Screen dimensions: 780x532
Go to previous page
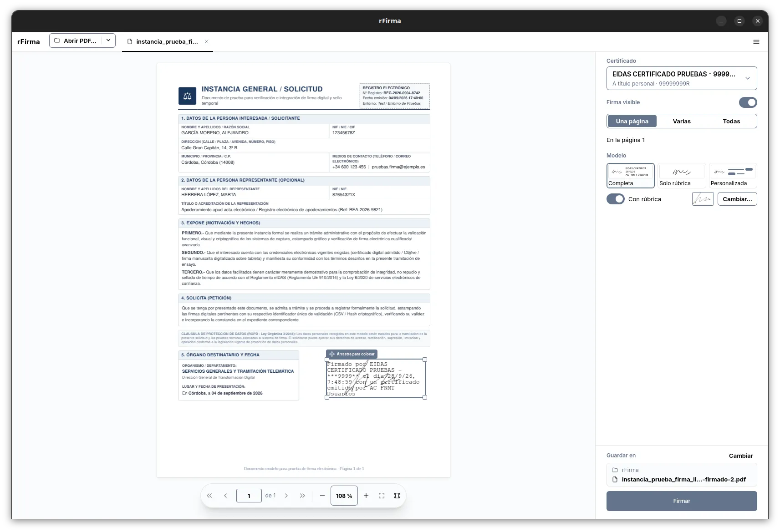(x=225, y=496)
